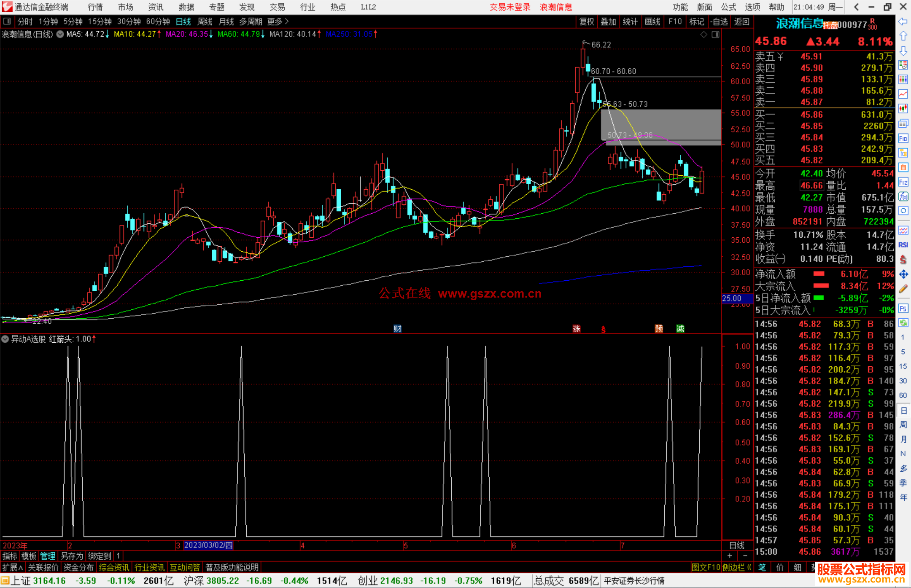Toggle the window panel icon at chart top-right
The image size is (911, 588).
click(715, 35)
